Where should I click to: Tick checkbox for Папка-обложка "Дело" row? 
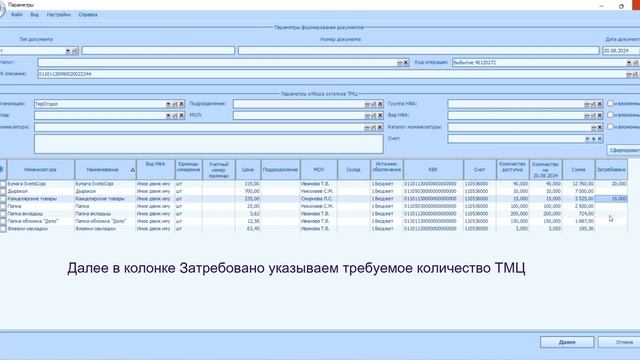coord(3,221)
